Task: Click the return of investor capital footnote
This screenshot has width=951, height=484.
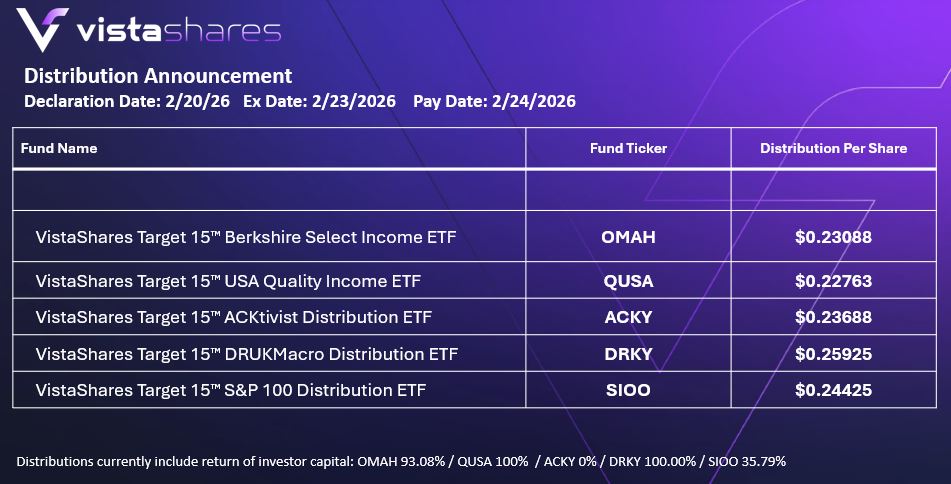Action: coord(401,461)
